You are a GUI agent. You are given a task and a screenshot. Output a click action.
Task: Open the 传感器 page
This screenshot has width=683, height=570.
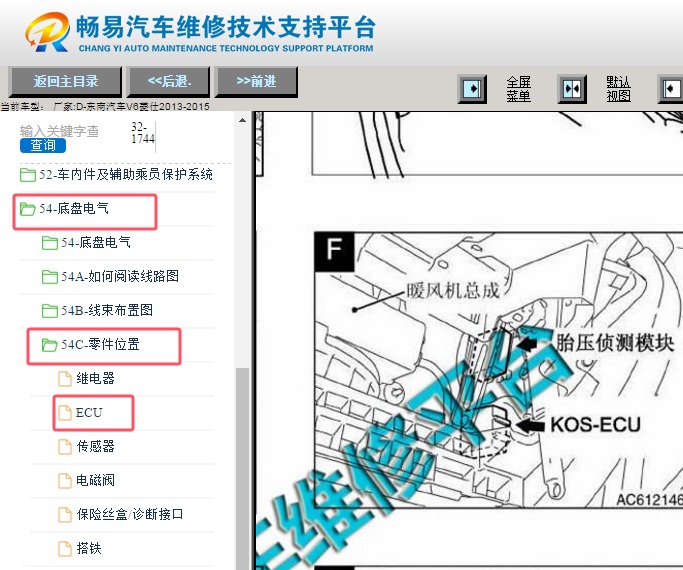point(95,446)
